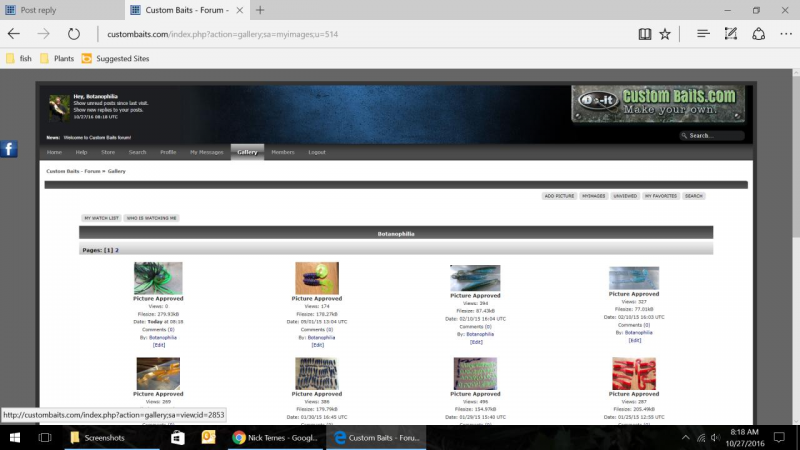Open the first green bait thumbnail
Screen dimensions: 800x450
158,278
